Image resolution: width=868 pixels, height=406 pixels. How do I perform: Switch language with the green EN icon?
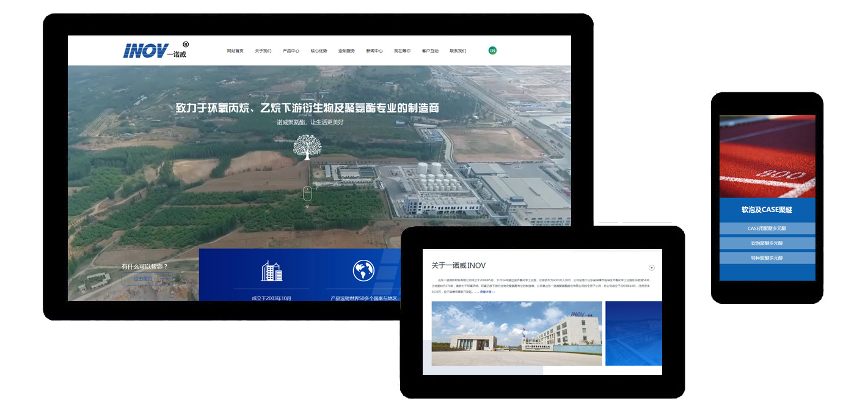pyautogui.click(x=492, y=51)
